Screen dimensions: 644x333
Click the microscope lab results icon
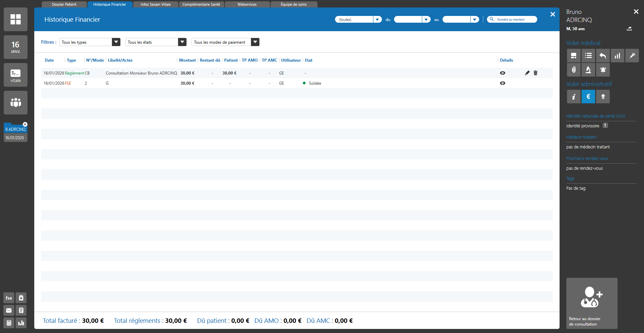588,70
